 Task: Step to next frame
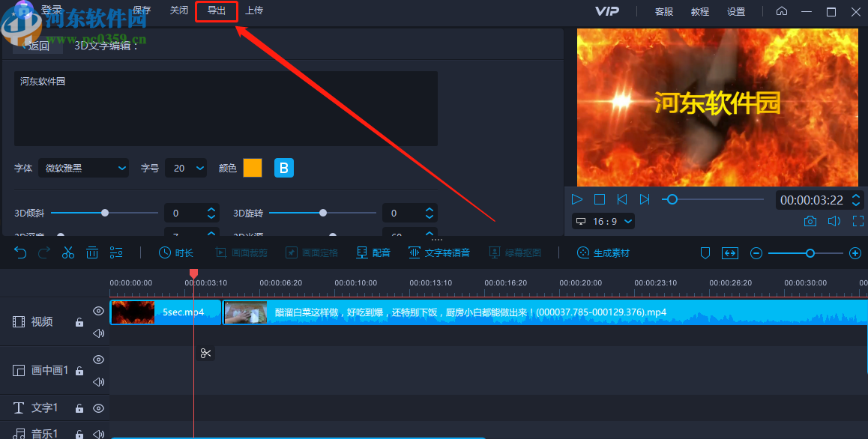(x=645, y=199)
